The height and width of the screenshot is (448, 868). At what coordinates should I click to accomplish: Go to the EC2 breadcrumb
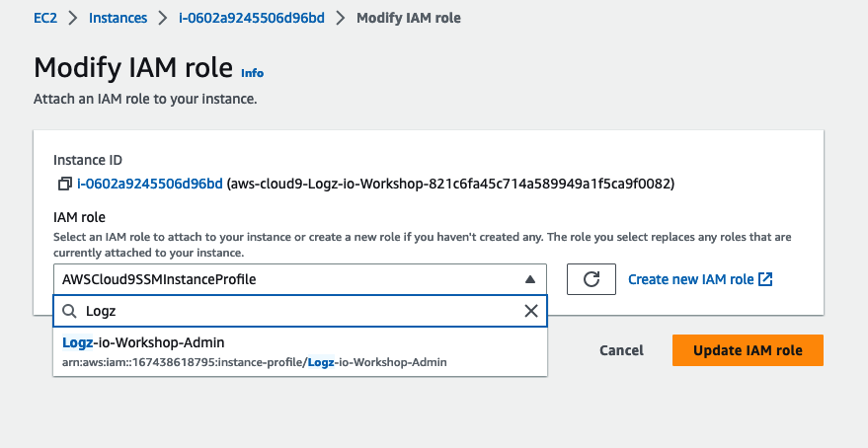[45, 18]
